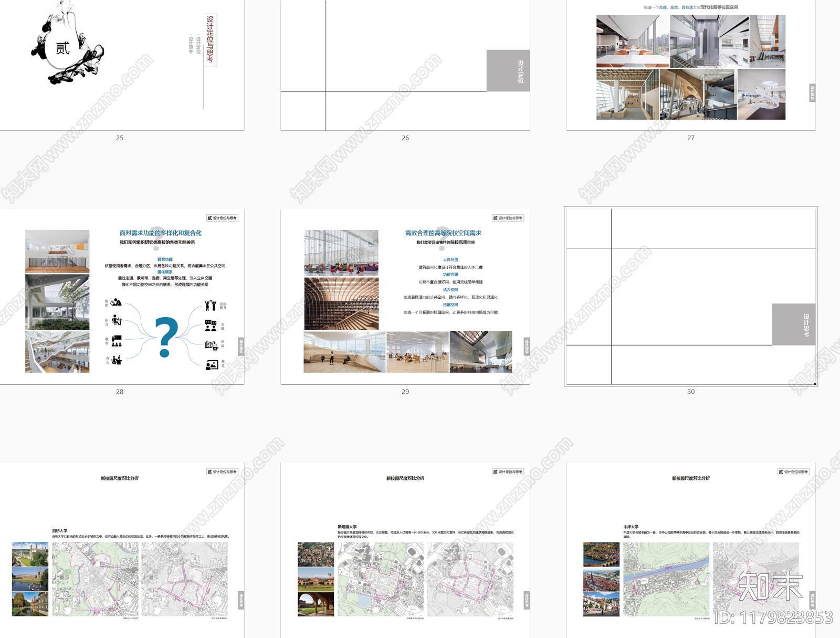Click the colorful lounge seating photo on page 29

point(341,253)
